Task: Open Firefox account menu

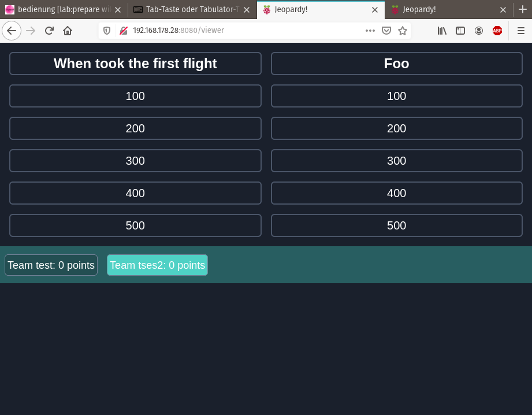Action: [x=479, y=31]
